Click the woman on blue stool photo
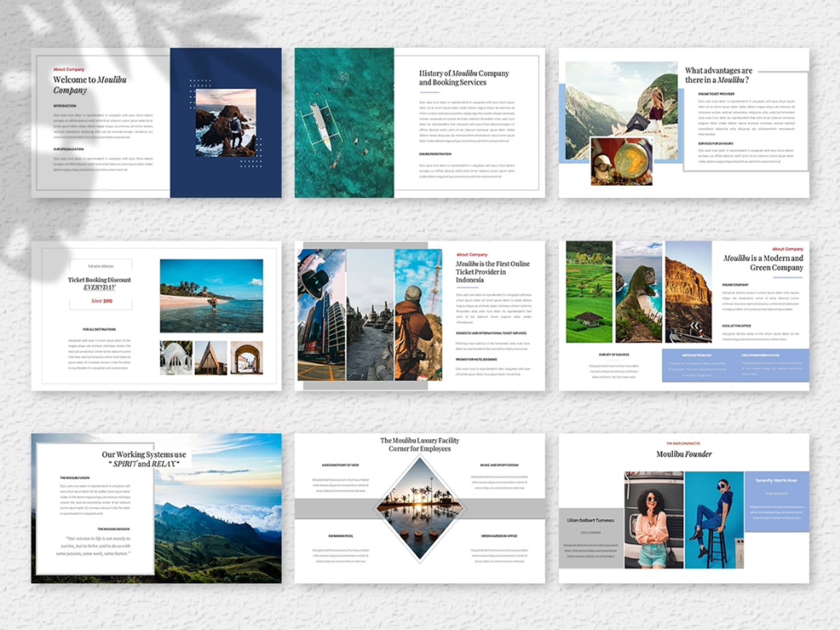Viewport: 840px width, 630px height. pos(714,519)
